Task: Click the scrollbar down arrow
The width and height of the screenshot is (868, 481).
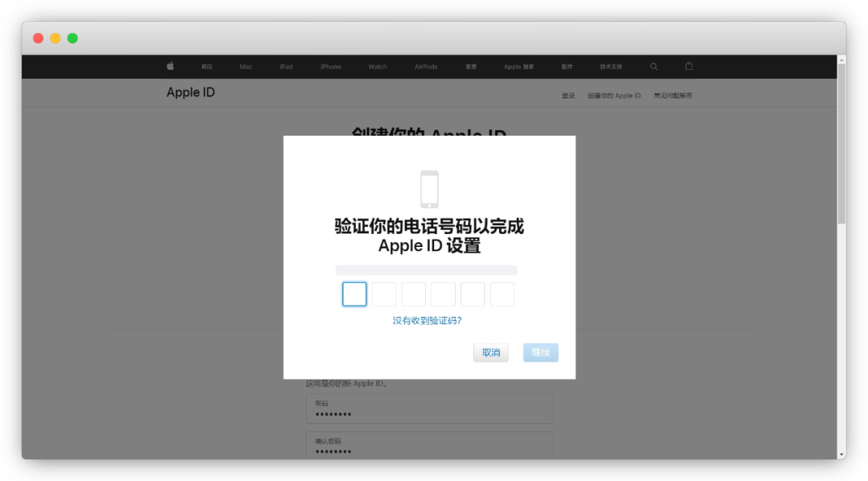Action: (x=841, y=454)
